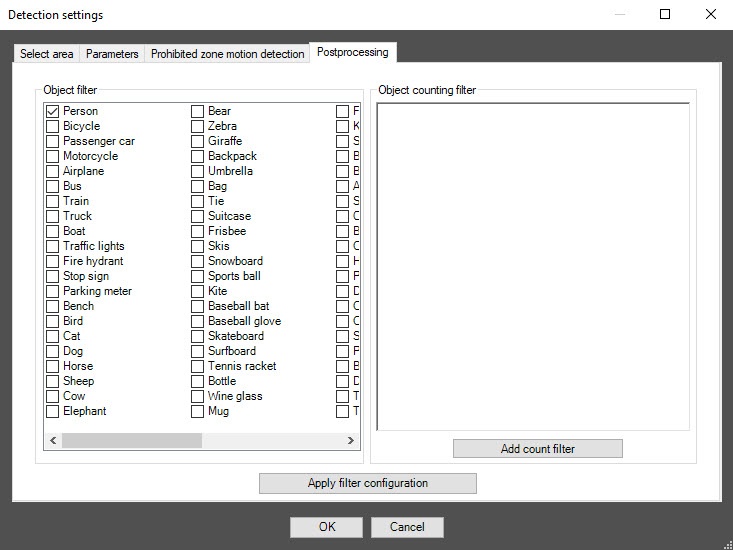Confirm settings with OK button
The height and width of the screenshot is (550, 733).
click(326, 527)
